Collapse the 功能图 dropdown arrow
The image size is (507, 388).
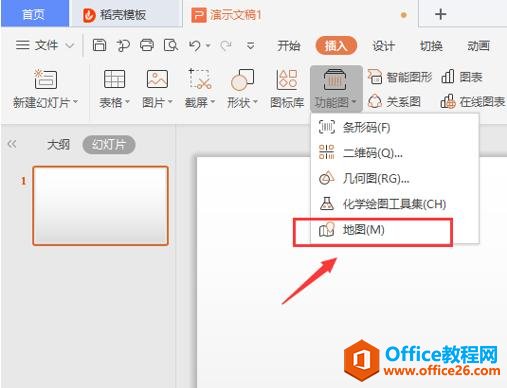point(354,101)
